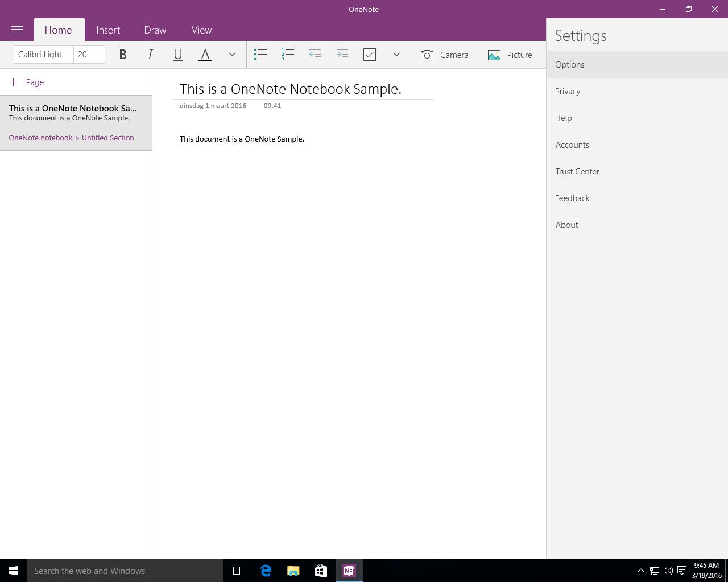Click the note body text paragraph
Viewport: 728px width, 582px height.
[x=242, y=139]
